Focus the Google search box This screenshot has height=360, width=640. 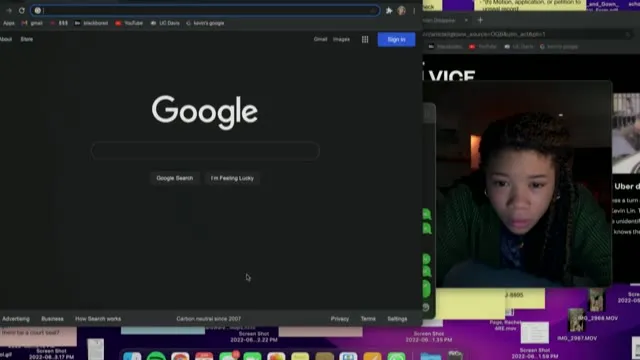click(x=205, y=151)
